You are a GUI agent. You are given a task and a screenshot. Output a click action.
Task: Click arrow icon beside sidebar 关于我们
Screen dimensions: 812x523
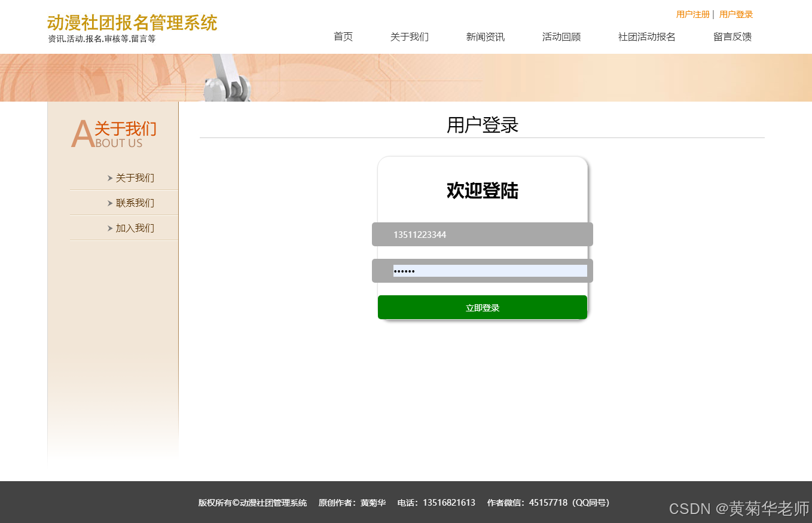pyautogui.click(x=110, y=178)
